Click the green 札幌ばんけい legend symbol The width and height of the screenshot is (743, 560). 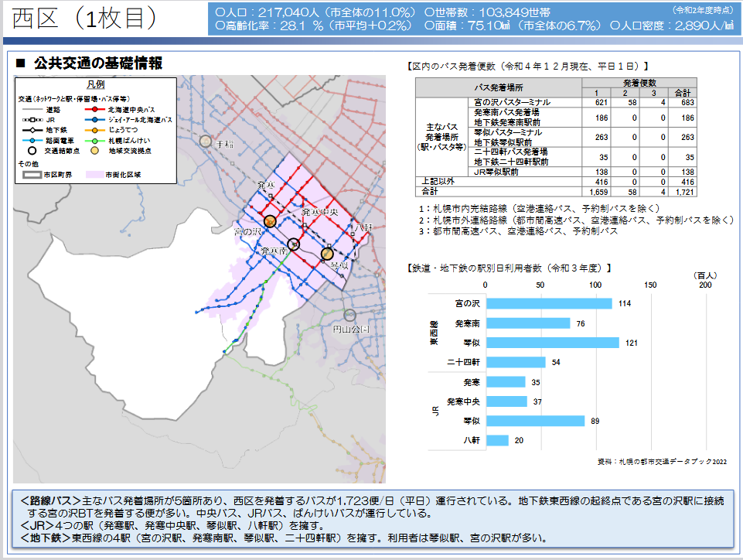(94, 140)
